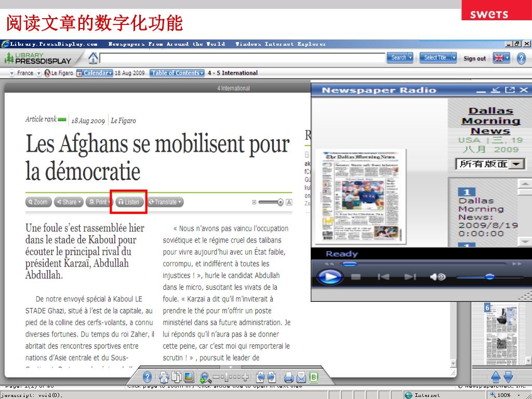Screen dimensions: 532x399
Task: Open the Calendar menu
Action: [95, 73]
